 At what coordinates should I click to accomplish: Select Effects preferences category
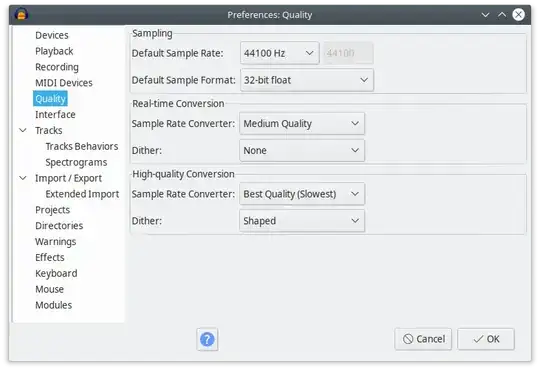pyautogui.click(x=50, y=257)
